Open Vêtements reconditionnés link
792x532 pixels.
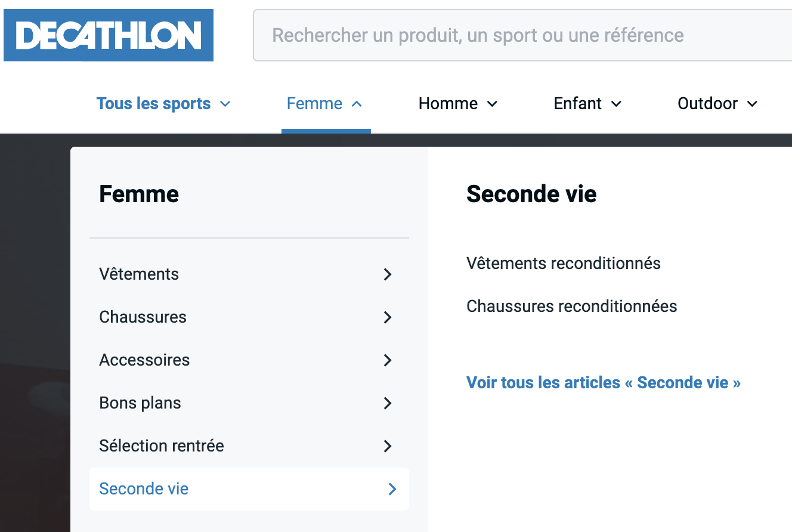coord(564,263)
